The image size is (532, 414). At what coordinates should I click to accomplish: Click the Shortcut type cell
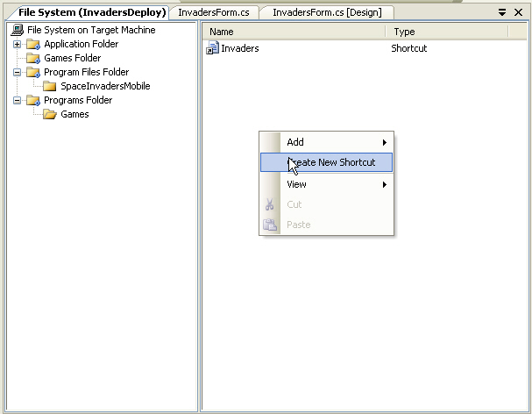pyautogui.click(x=408, y=48)
